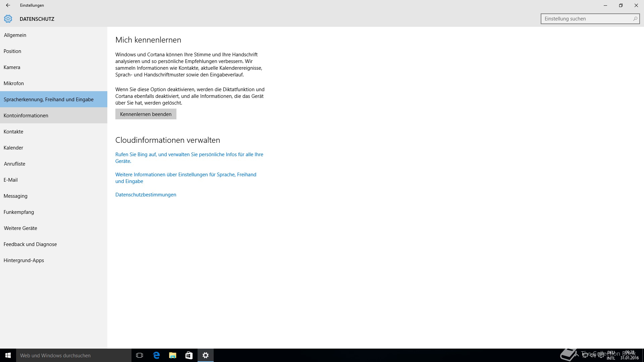The height and width of the screenshot is (362, 644).
Task: Open Hintergrund-Apps privacy settings
Action: (24, 260)
